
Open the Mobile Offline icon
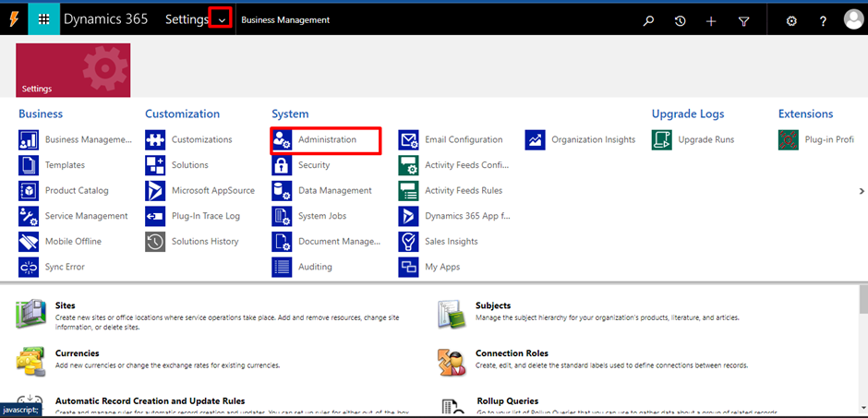coord(29,242)
